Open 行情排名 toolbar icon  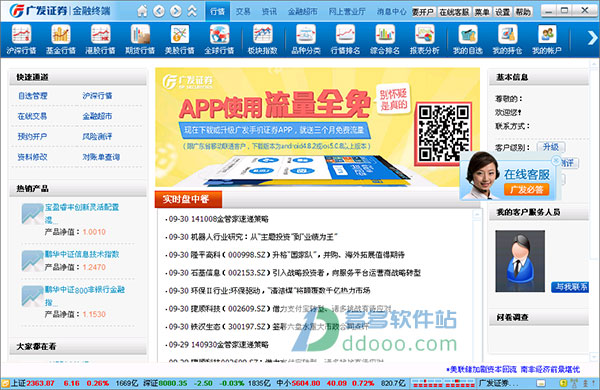tap(345, 39)
